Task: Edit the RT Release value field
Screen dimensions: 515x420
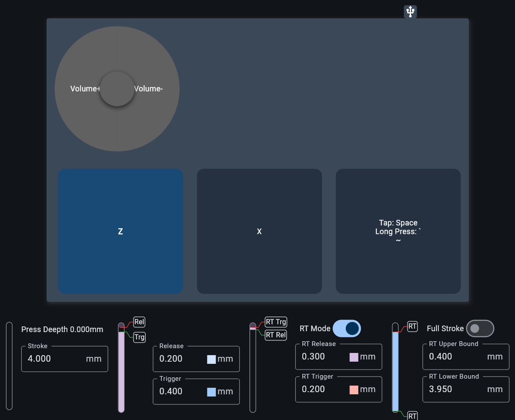Action: click(322, 357)
